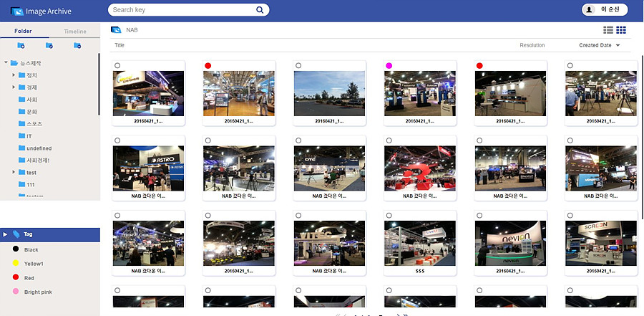Click the NAB breadcrumb folder icon
The image size is (644, 316).
(x=116, y=30)
